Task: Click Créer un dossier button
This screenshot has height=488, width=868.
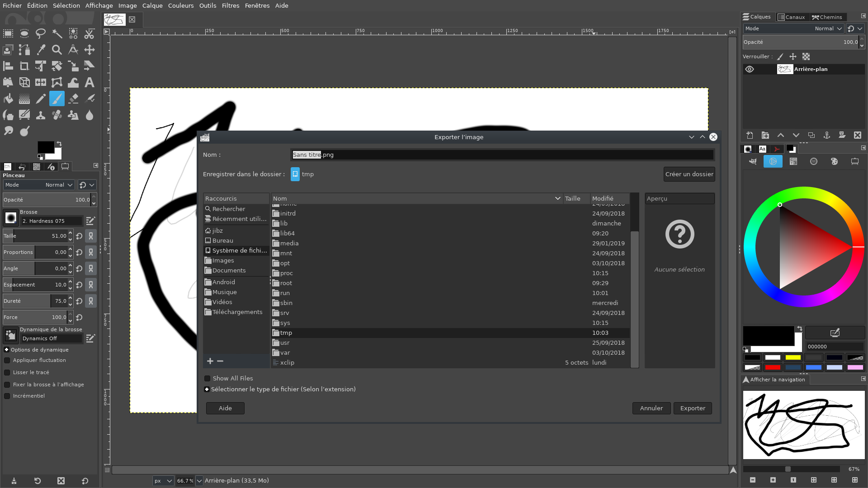Action: (689, 174)
